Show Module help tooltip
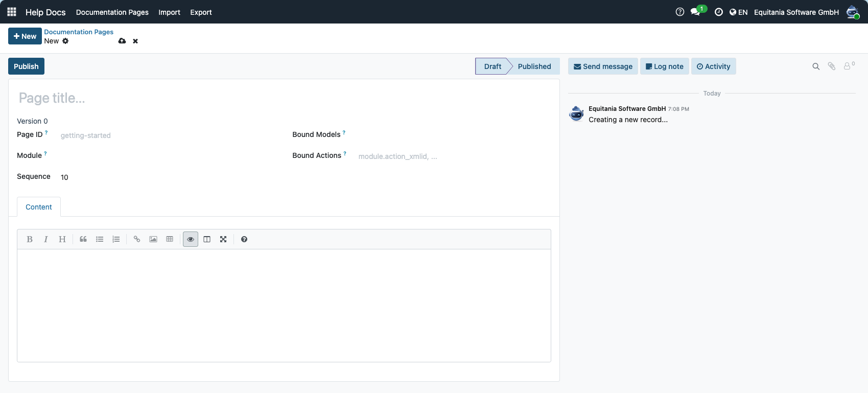868x393 pixels. coord(45,153)
